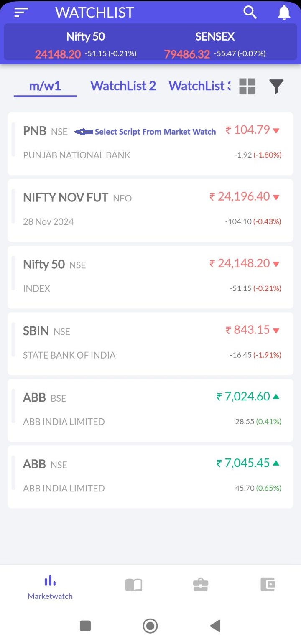Open the order book icon
301x644 pixels.
point(134,585)
